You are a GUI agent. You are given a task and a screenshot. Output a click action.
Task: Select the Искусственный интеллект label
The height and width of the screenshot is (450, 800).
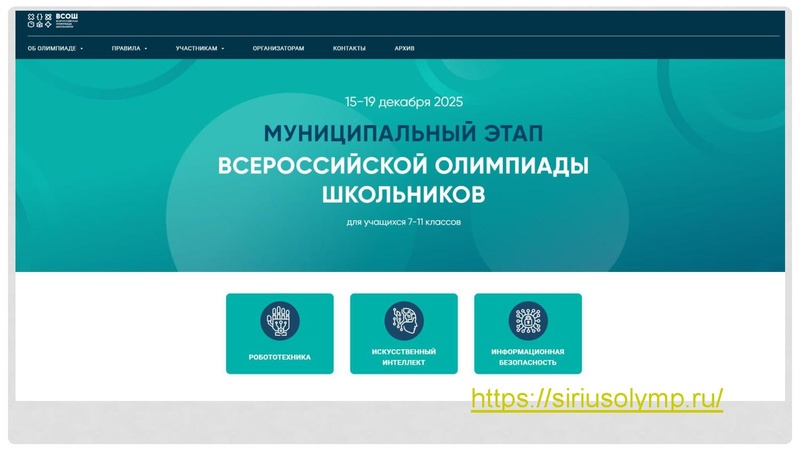(404, 357)
